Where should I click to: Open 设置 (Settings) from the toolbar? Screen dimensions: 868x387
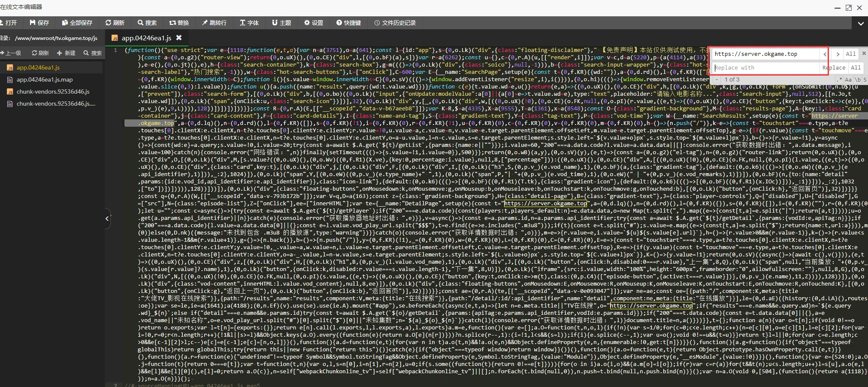(314, 23)
